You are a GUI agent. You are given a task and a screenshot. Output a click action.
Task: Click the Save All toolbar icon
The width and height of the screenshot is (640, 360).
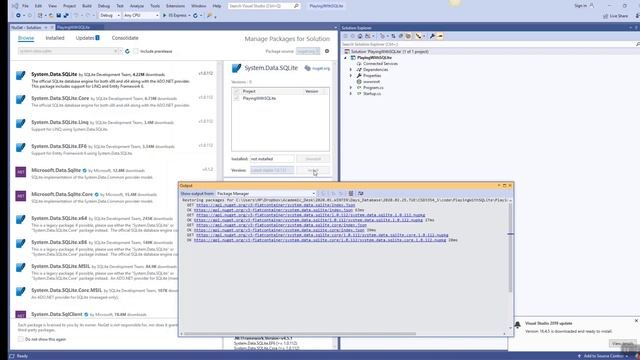(x=66, y=16)
